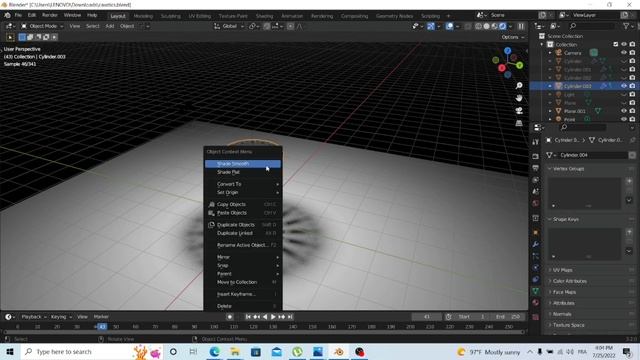Viewport: 640px width, 360px height.
Task: Open the viewport zoom tool icon
Action: click(519, 85)
